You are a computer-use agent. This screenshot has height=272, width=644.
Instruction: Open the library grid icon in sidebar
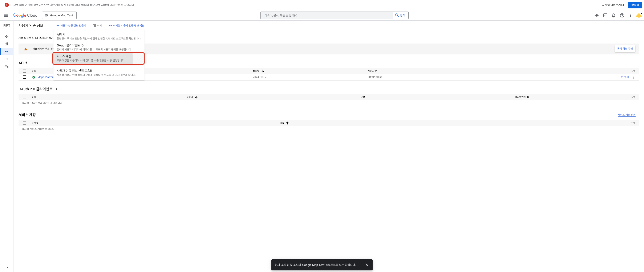tap(7, 44)
